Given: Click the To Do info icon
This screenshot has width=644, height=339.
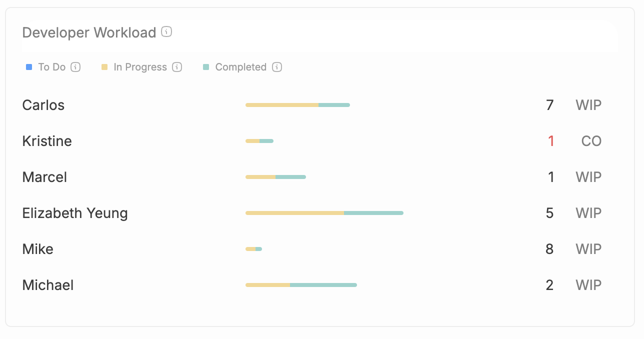Looking at the screenshot, I should coord(75,67).
